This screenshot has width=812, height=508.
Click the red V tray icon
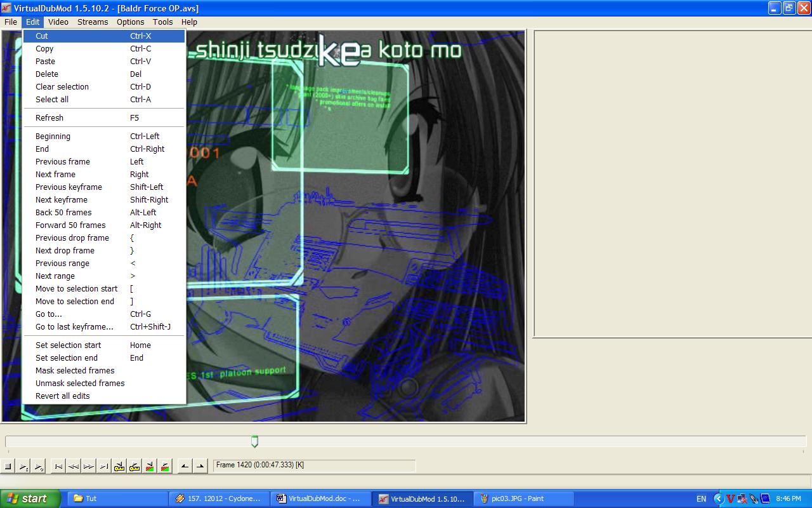pos(730,498)
